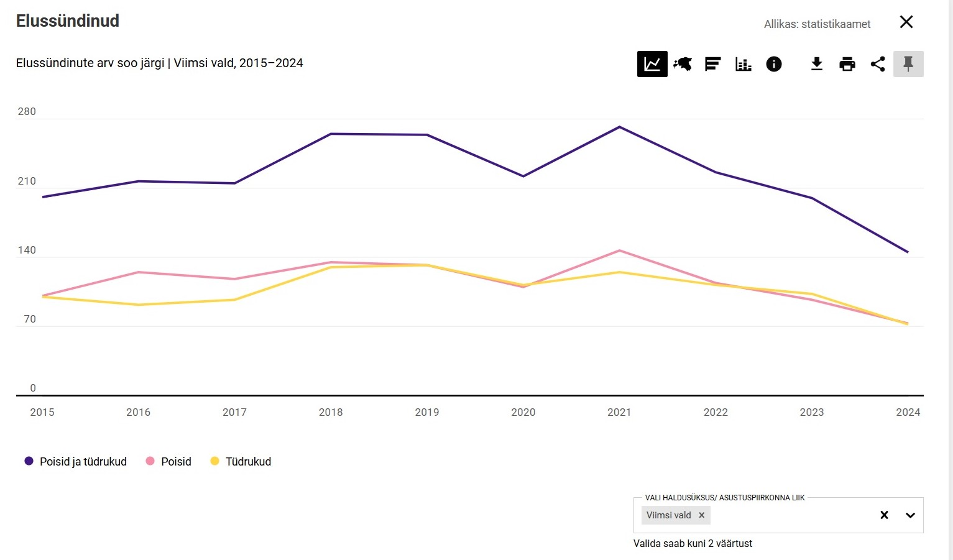Click inside the administrative unit selection field
This screenshot has width=953, height=560.
pyautogui.click(x=790, y=515)
